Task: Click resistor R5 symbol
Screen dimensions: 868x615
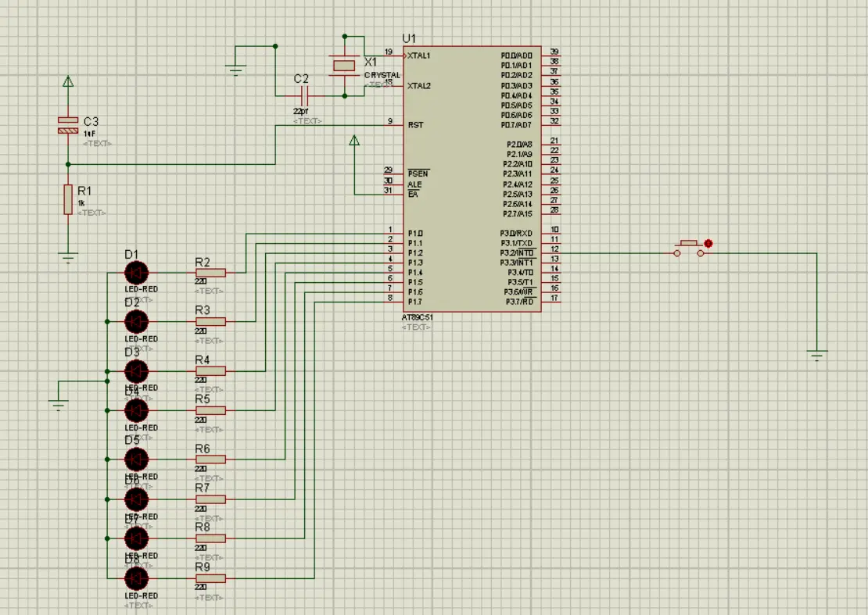Action: pos(210,410)
